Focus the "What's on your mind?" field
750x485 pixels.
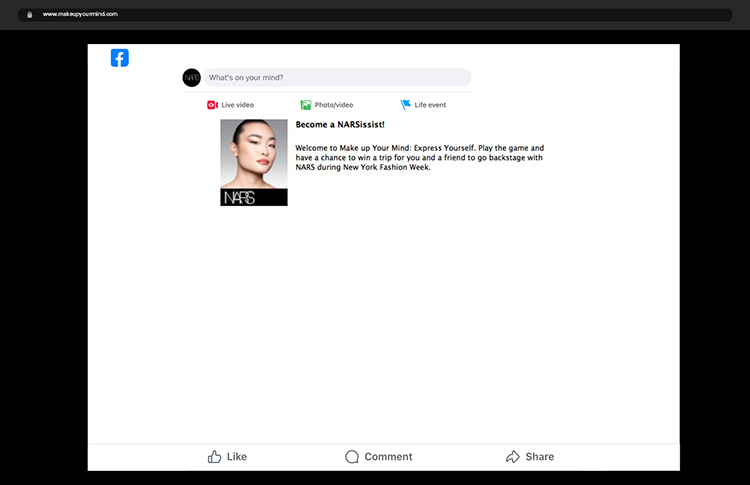[338, 78]
